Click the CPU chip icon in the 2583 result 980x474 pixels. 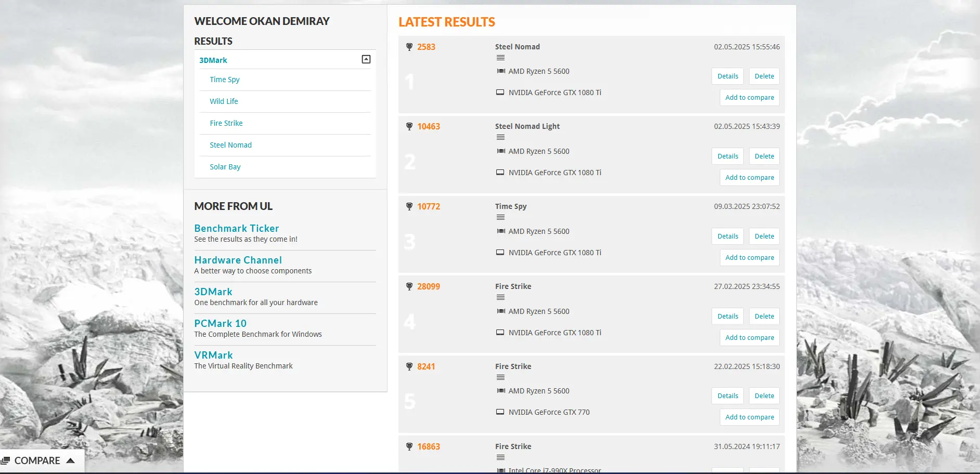tap(501, 71)
